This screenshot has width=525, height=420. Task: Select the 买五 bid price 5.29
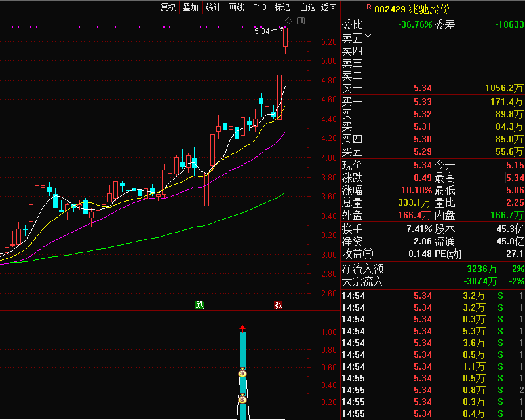point(423,151)
